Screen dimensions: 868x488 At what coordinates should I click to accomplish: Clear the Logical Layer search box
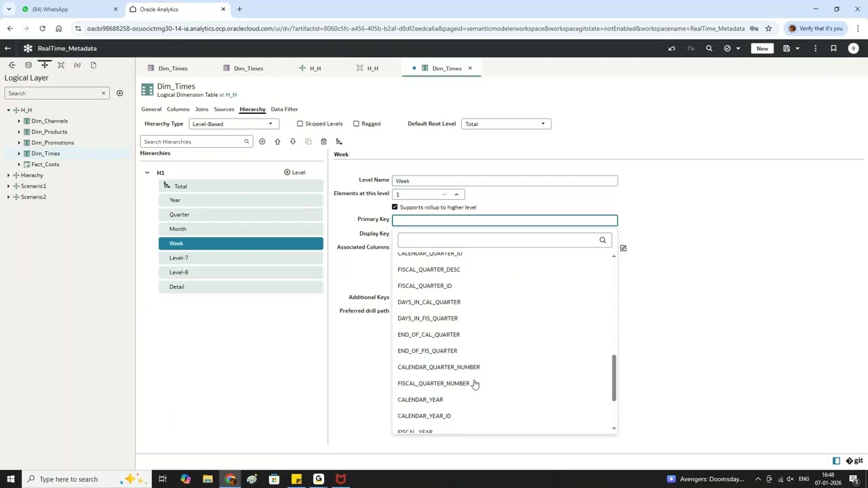click(x=103, y=93)
